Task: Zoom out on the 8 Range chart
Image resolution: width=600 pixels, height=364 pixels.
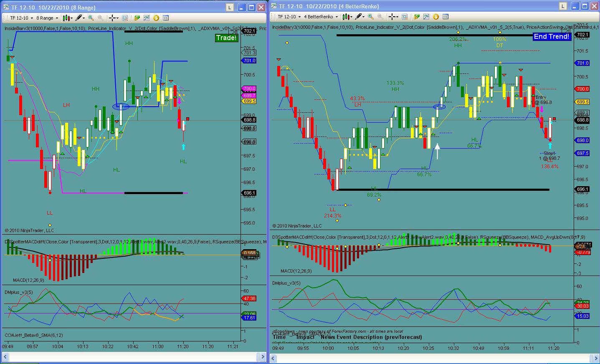Action: coord(101,18)
